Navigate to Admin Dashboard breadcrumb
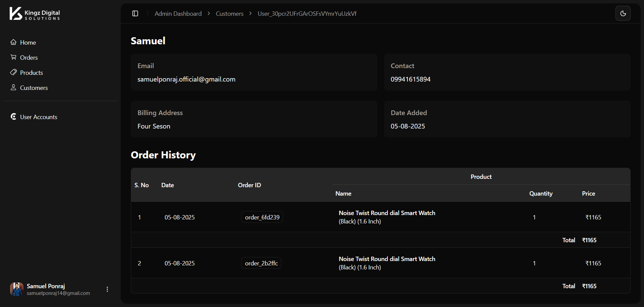 pos(178,14)
